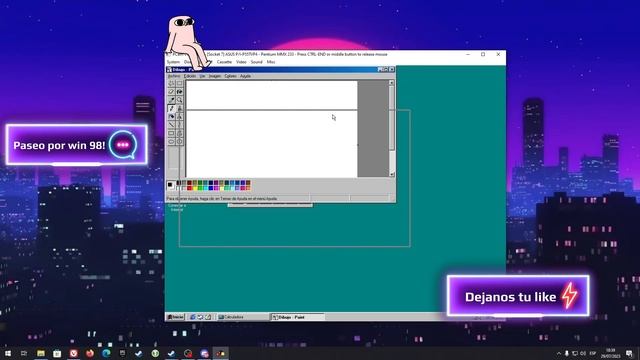Pick the magenta swatch in the palette
Viewport: 640px width, 360px height.
click(x=216, y=188)
